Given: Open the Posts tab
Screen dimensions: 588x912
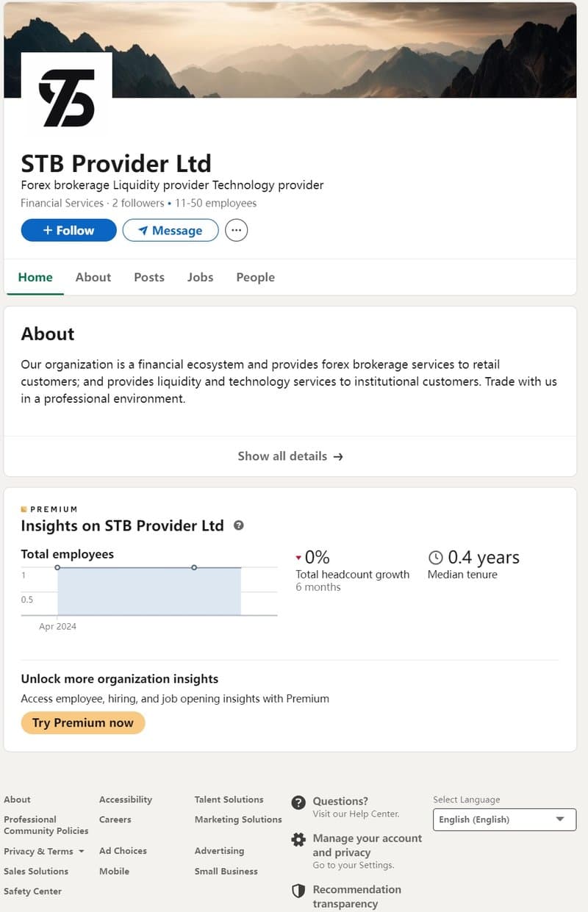Looking at the screenshot, I should pyautogui.click(x=148, y=277).
